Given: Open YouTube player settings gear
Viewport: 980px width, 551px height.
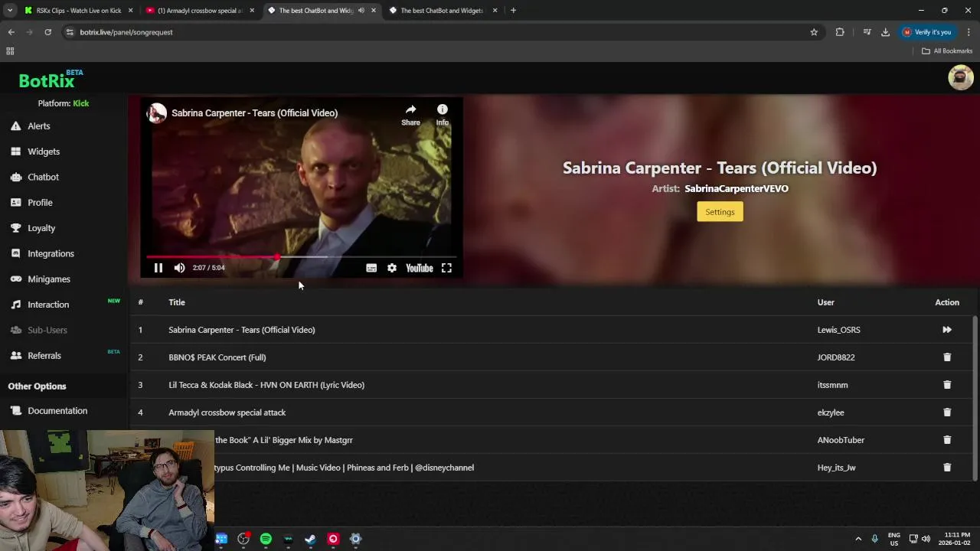Looking at the screenshot, I should pos(392,268).
